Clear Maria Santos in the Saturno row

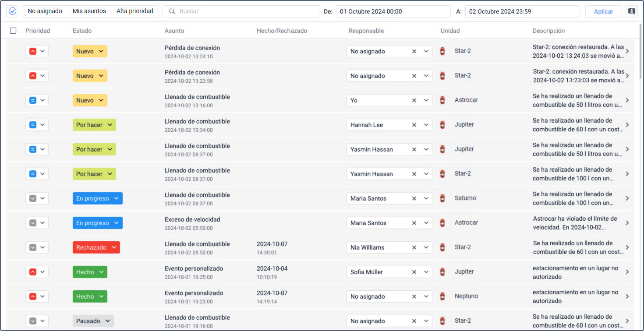click(414, 198)
